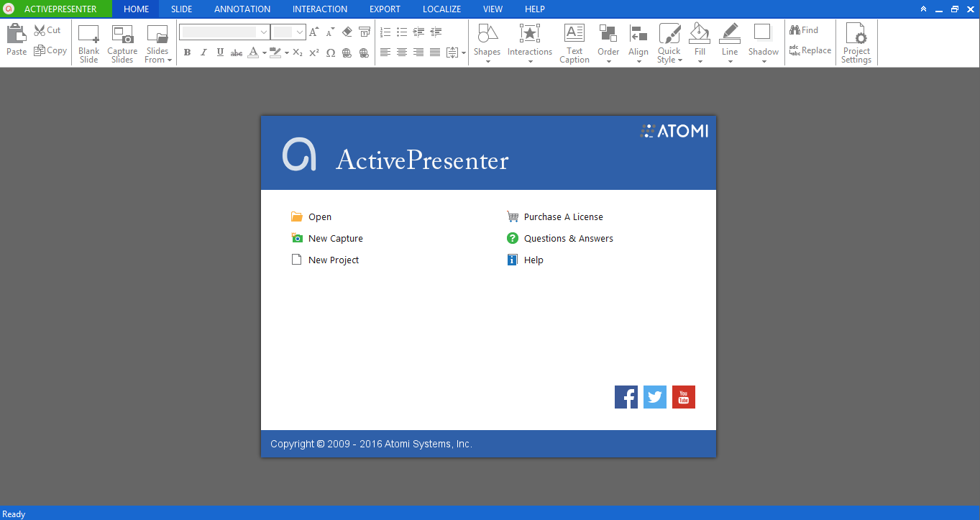Collapse the ribbon with the double chevron
The image size is (980, 520).
coord(923,9)
